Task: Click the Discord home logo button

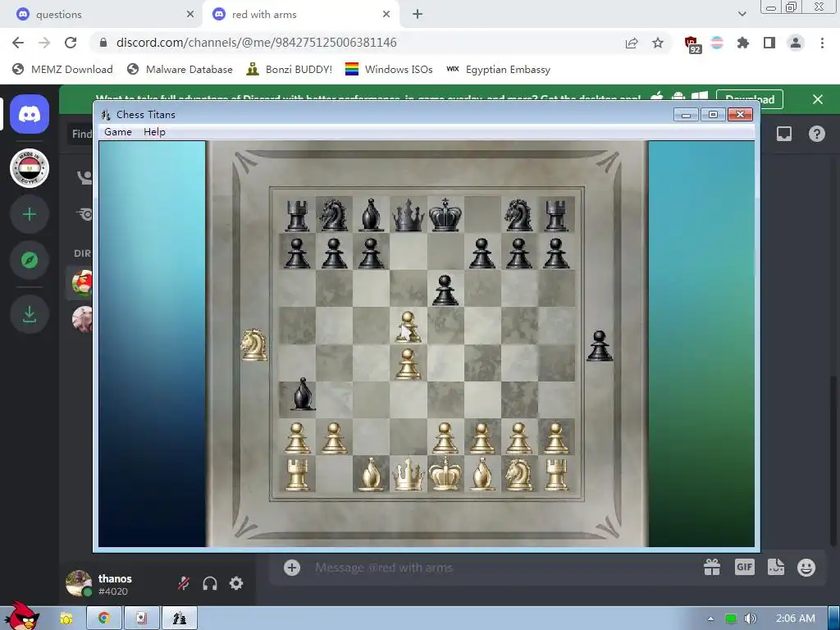Action: [x=30, y=114]
